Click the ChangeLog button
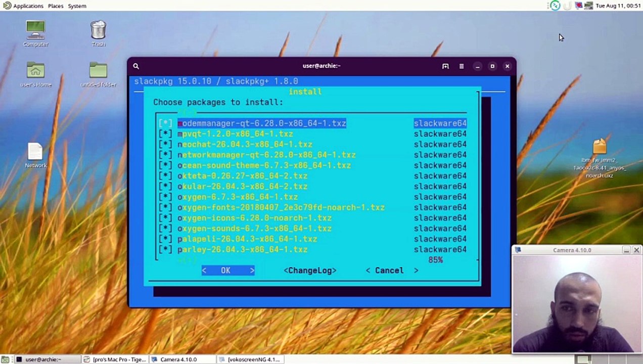 pos(310,270)
